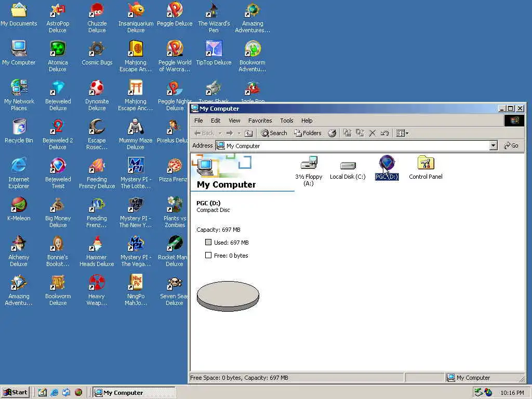Select the Local Disk (C:) drive
Viewport: 532px width, 399px height.
click(x=348, y=170)
